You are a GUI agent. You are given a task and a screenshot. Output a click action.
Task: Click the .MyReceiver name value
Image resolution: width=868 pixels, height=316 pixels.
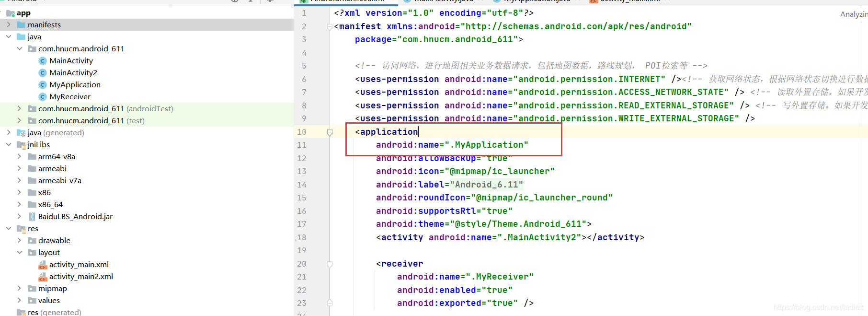point(500,277)
